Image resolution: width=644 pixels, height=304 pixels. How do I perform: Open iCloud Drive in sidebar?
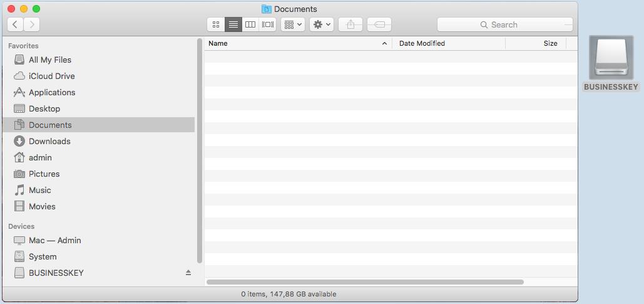pos(51,76)
